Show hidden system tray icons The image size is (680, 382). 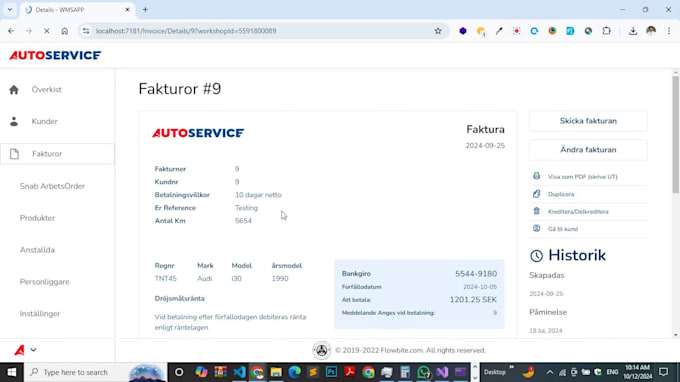tap(549, 372)
